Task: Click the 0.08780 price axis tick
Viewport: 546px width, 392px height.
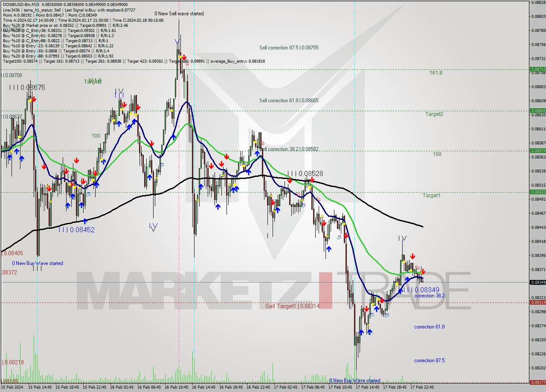Action: point(538,30)
